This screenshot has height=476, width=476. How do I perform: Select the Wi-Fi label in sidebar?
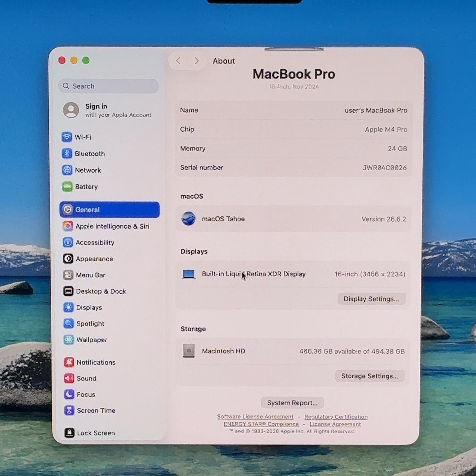coord(83,137)
